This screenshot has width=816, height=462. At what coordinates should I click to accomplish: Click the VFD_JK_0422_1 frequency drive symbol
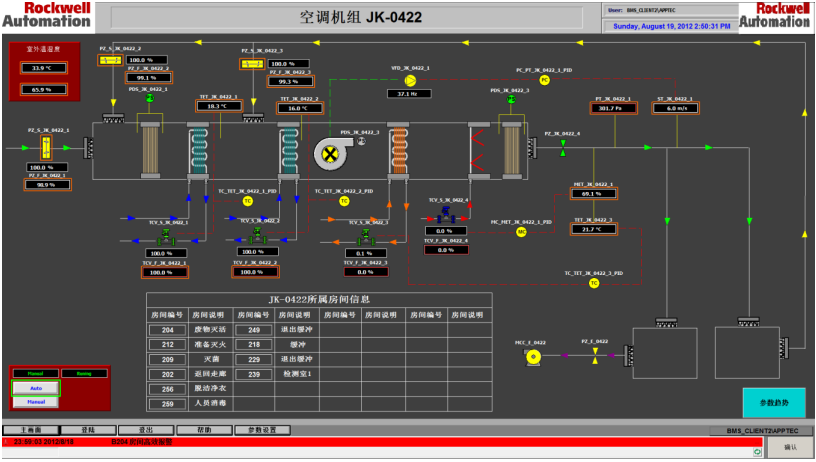(x=408, y=80)
